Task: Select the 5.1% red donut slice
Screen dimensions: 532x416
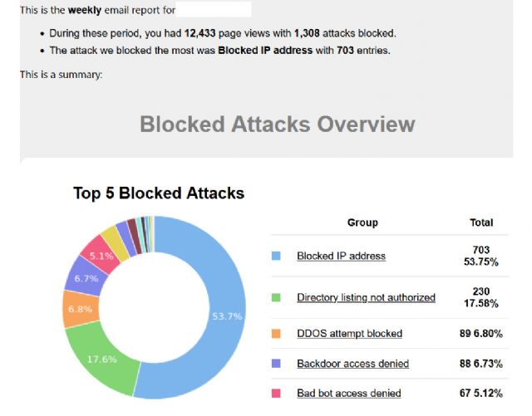Action: tap(100, 252)
